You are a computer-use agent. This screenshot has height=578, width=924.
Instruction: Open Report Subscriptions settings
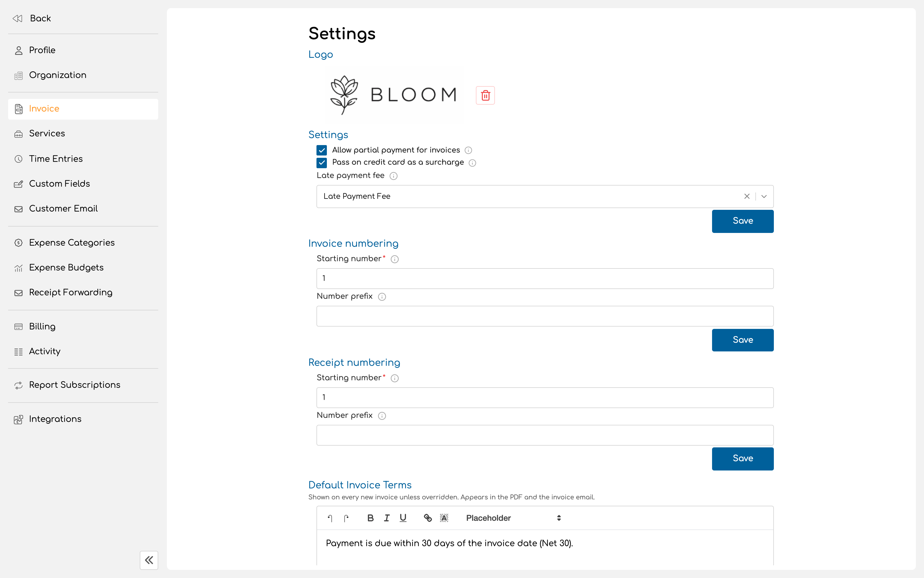[83, 385]
